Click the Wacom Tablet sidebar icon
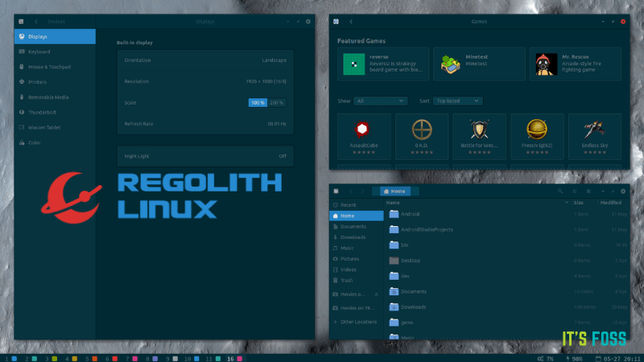 (x=22, y=127)
